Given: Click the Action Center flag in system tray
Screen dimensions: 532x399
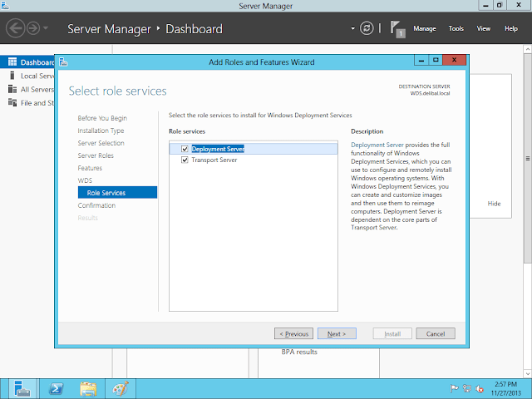Looking at the screenshot, I should tap(454, 388).
